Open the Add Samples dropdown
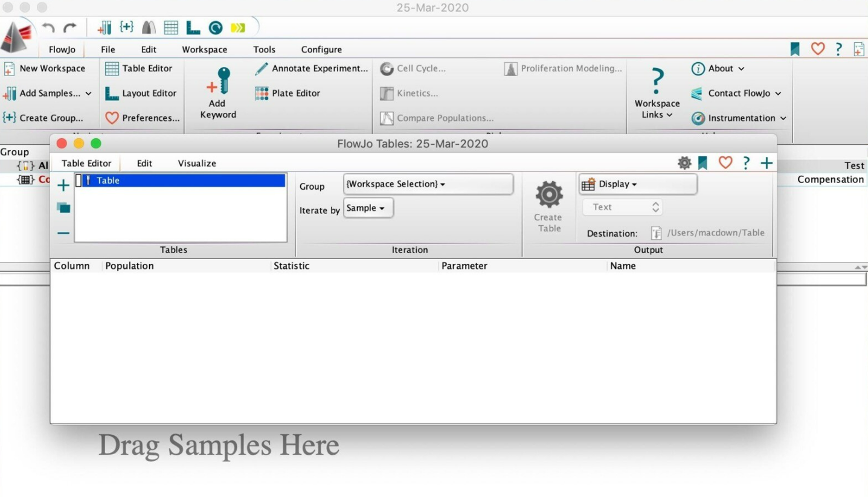 point(47,93)
